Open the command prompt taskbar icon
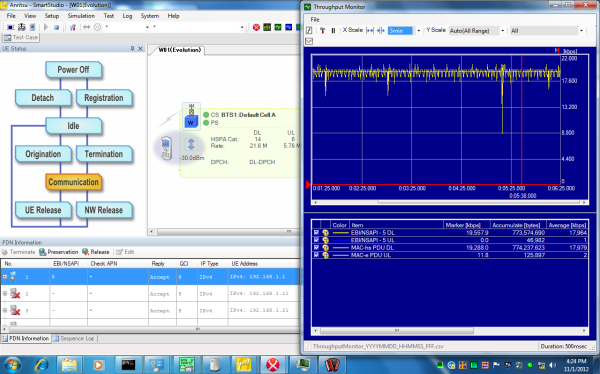The height and width of the screenshot is (374, 600). pyautogui.click(x=128, y=365)
